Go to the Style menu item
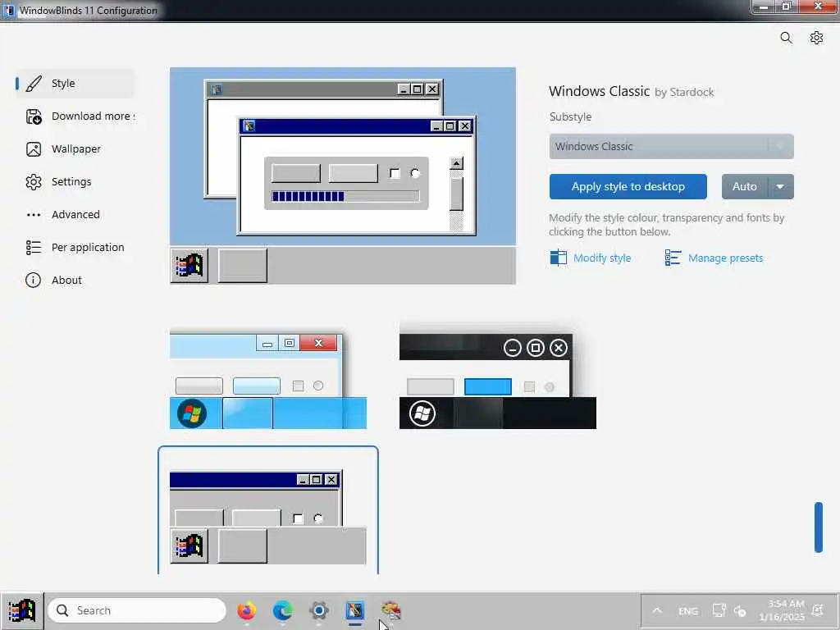The width and height of the screenshot is (840, 630). coord(75,84)
